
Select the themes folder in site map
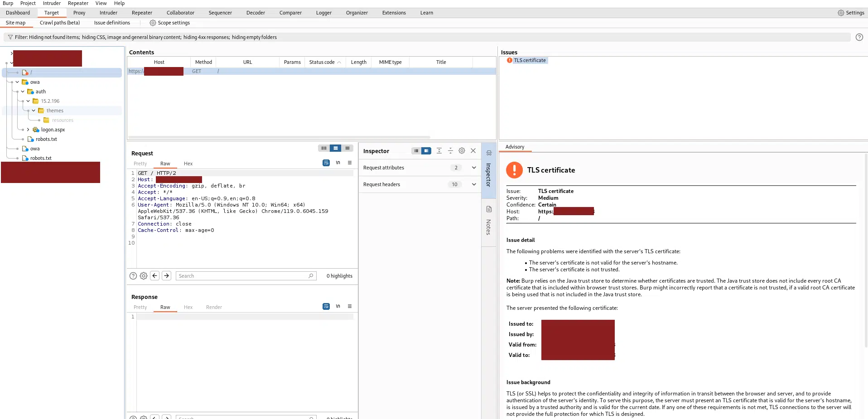coord(55,111)
